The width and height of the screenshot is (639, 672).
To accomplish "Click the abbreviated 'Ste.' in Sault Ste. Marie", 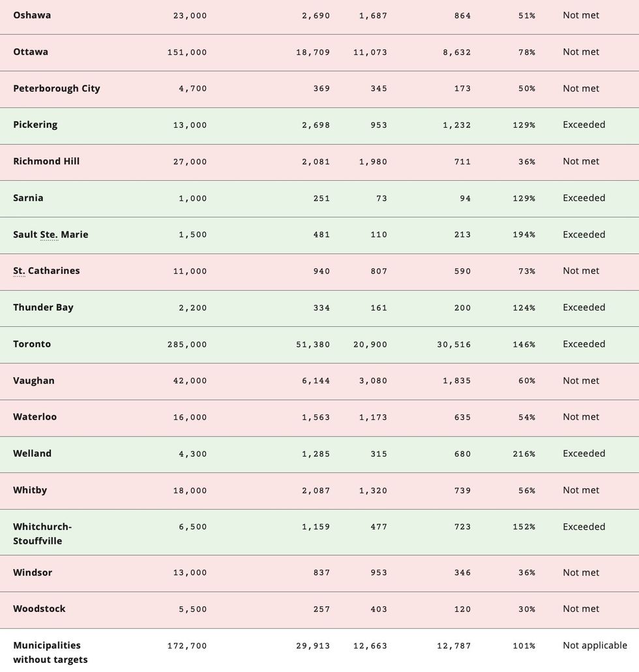I will 49,234.
